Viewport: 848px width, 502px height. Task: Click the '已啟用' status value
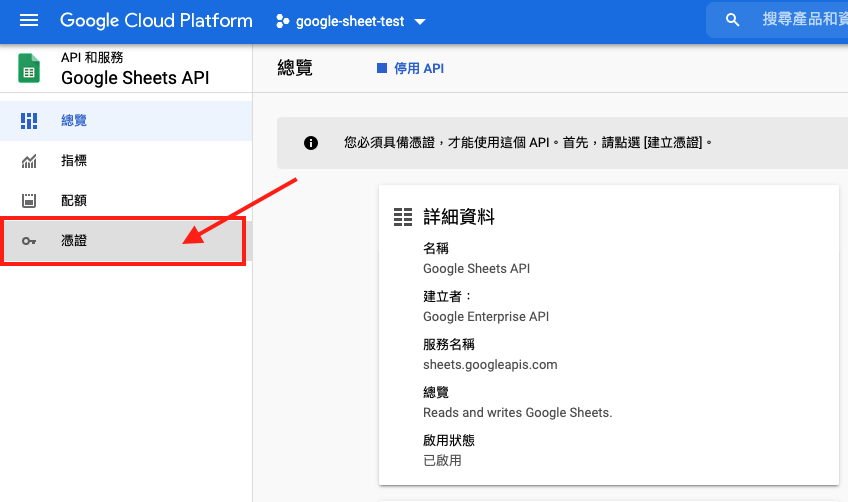click(x=442, y=461)
